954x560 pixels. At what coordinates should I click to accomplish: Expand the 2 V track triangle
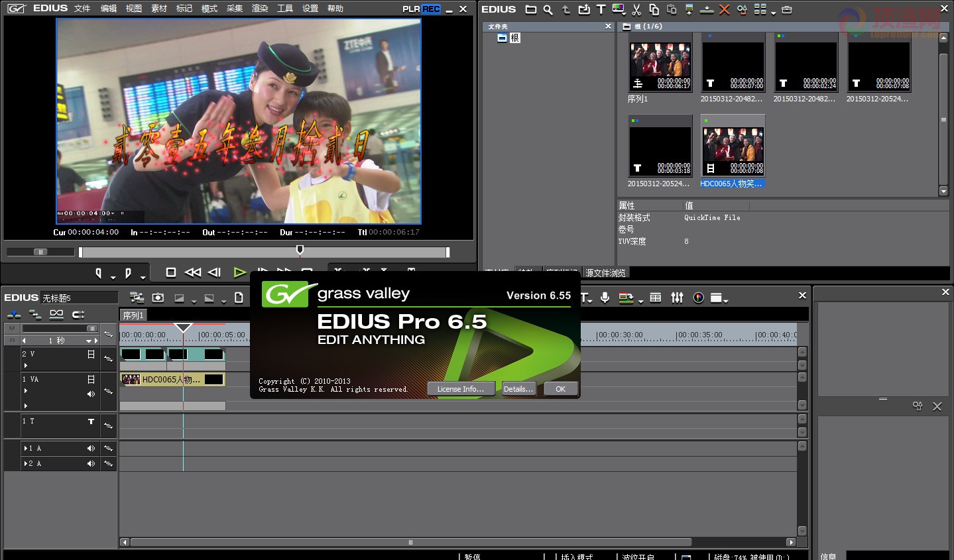pos(26,365)
